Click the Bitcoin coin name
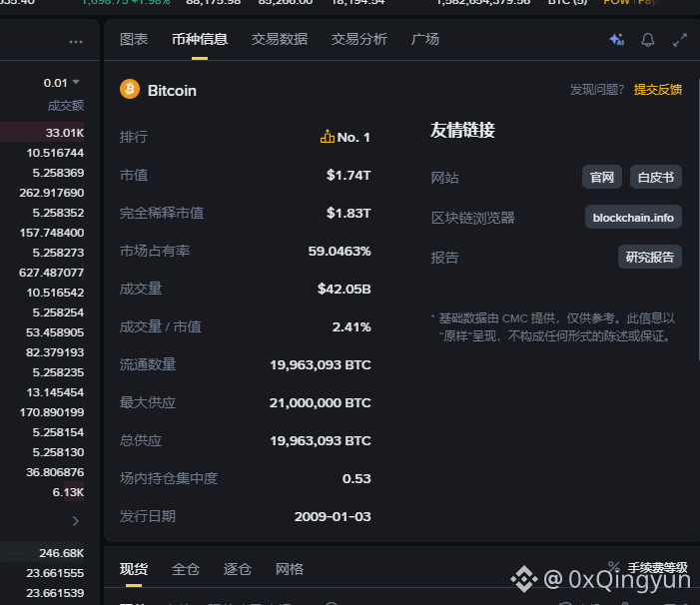 (x=172, y=91)
